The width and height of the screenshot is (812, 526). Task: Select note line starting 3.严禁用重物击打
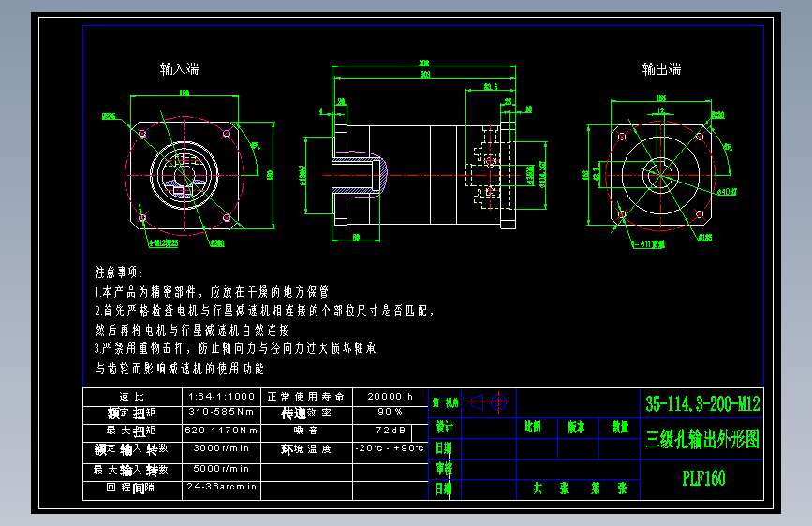234,348
